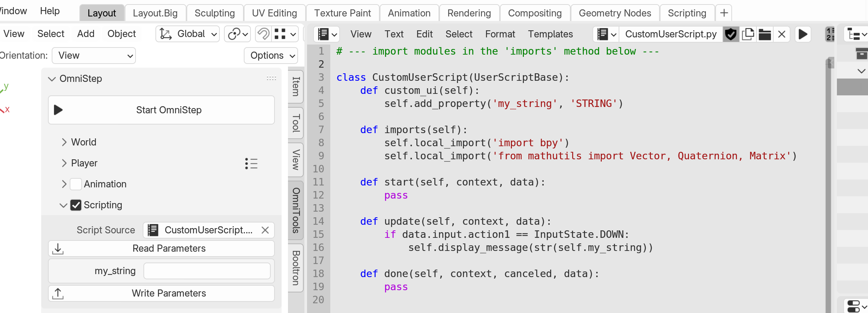Click the archive box icon at right
868x313 pixels.
(861, 54)
